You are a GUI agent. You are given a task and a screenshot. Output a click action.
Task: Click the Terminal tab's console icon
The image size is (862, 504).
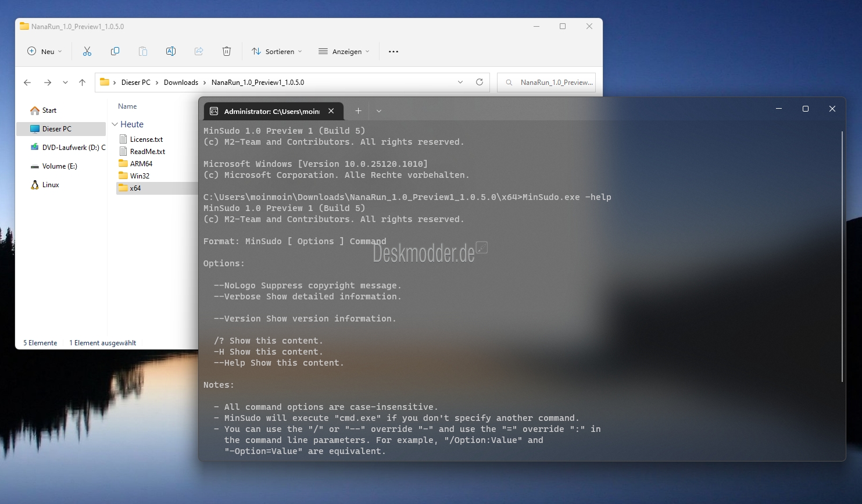click(214, 111)
